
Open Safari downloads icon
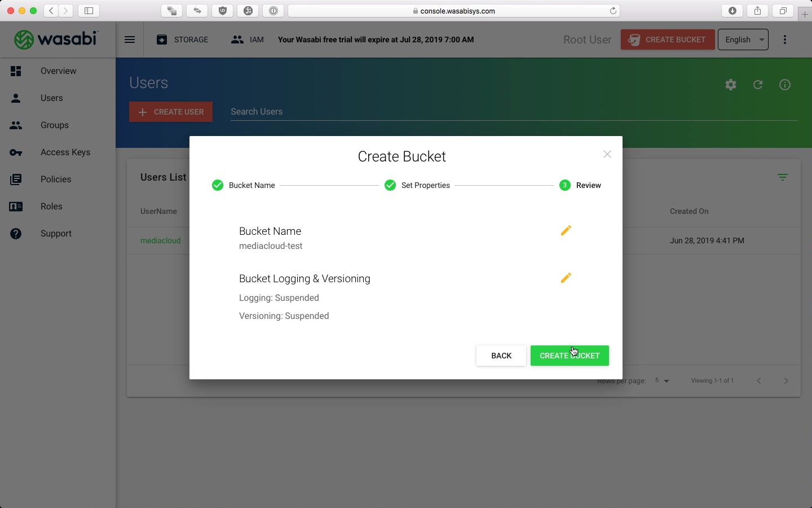click(732, 11)
